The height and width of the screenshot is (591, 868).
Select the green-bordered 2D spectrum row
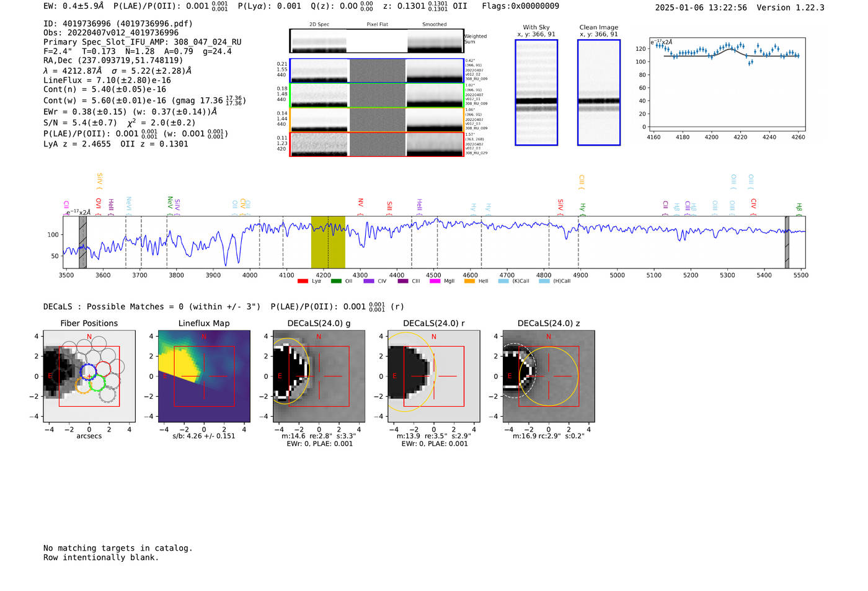coord(377,96)
